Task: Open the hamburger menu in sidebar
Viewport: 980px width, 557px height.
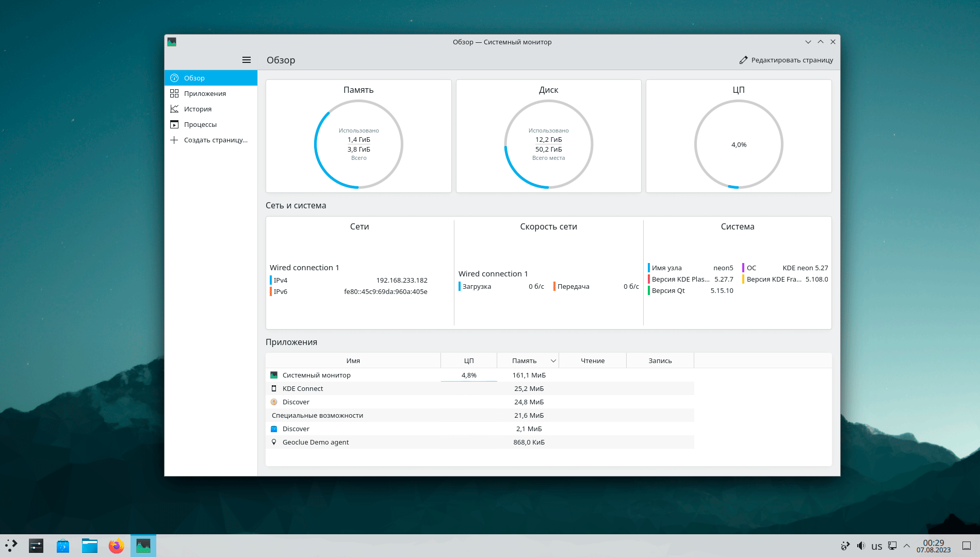Action: 247,60
